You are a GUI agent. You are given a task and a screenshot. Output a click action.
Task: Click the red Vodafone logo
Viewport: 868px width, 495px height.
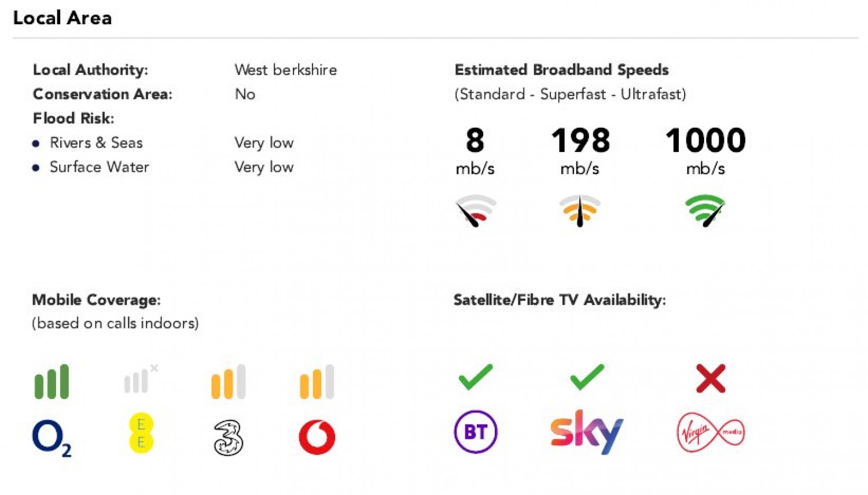point(317,437)
